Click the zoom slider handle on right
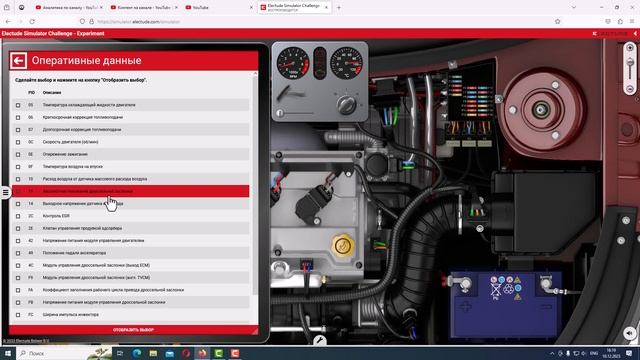The width and height of the screenshot is (640, 360). pyautogui.click(x=630, y=62)
